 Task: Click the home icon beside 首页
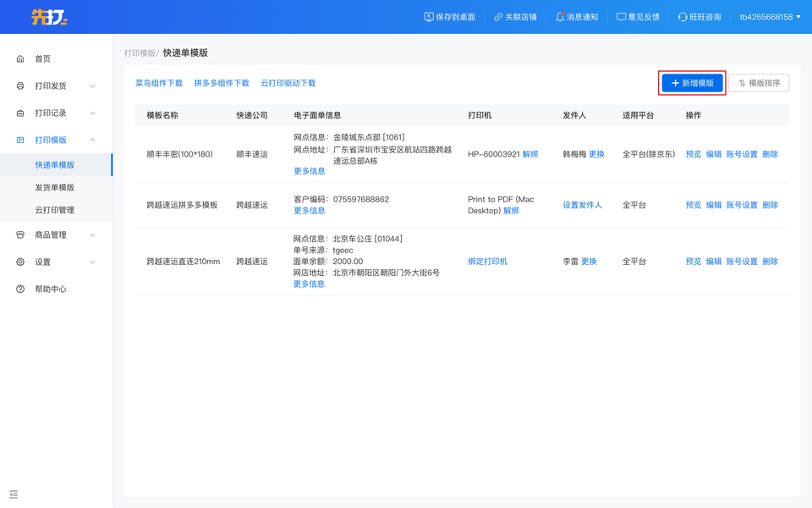(20, 58)
